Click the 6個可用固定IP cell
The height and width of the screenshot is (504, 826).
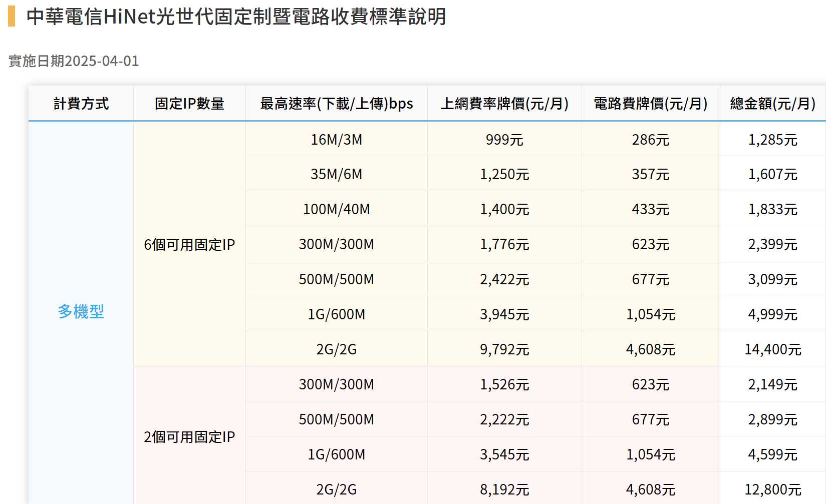(189, 244)
